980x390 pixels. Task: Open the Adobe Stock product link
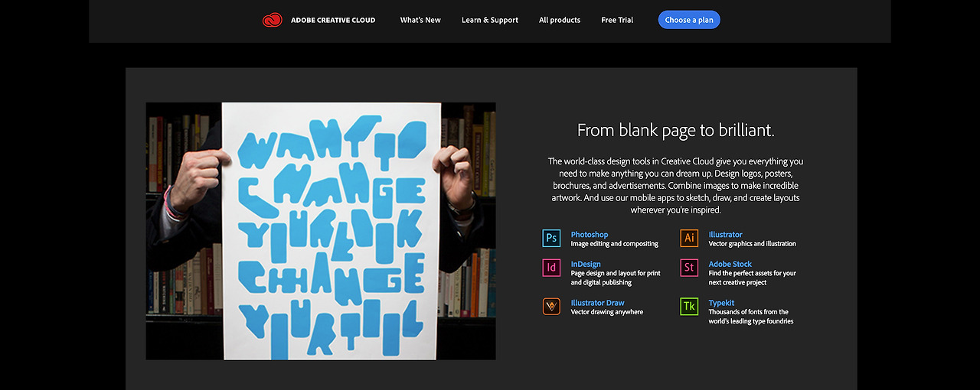point(730,264)
